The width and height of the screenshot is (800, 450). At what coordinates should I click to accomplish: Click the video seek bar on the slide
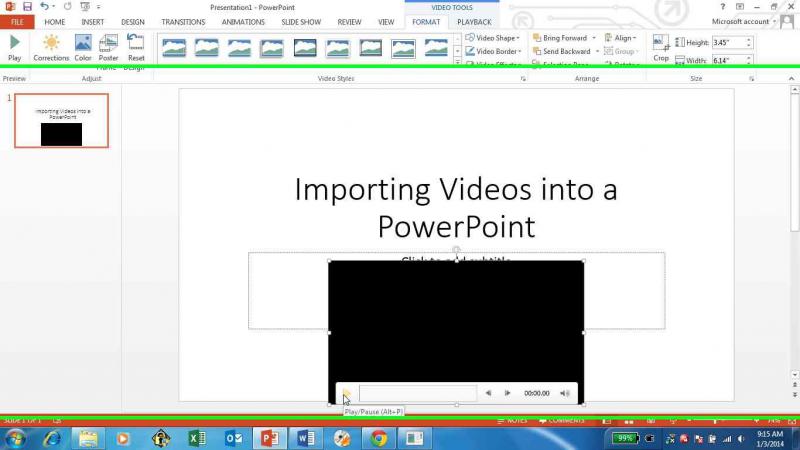click(x=418, y=393)
